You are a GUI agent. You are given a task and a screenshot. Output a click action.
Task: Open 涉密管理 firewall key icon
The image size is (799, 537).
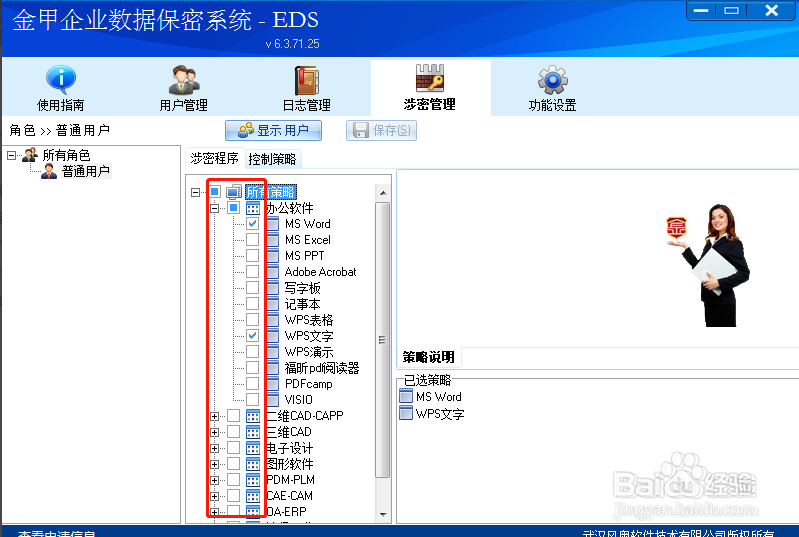point(430,77)
